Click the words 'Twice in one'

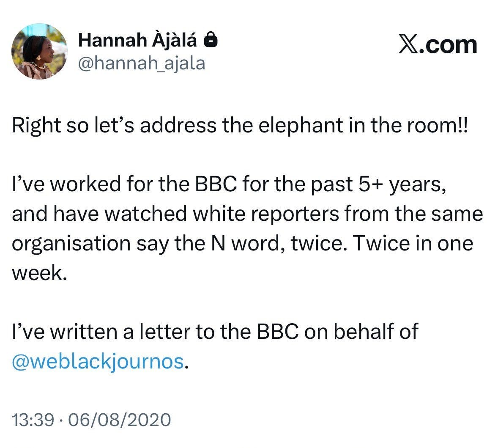[x=412, y=244]
